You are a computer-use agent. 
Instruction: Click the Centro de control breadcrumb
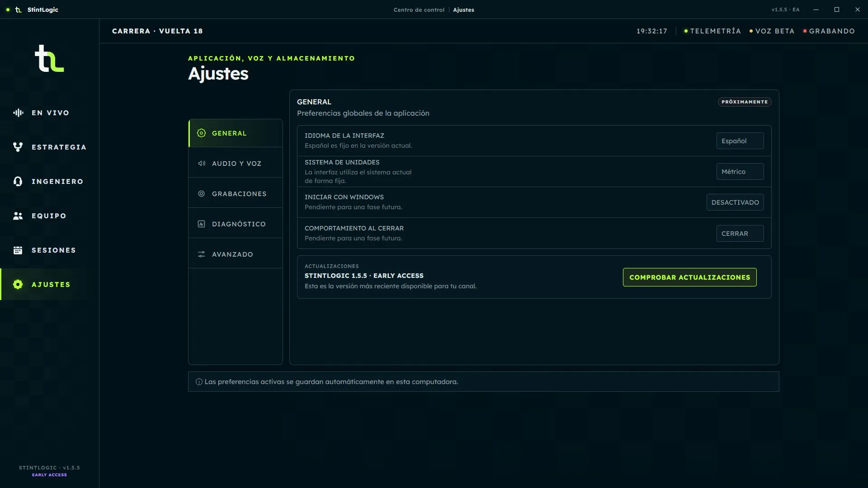(419, 9)
